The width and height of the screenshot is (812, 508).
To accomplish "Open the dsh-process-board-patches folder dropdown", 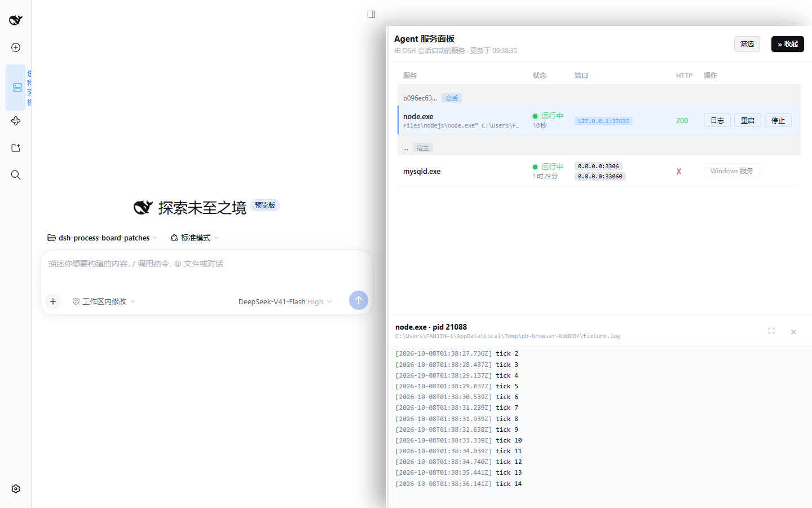I will coord(103,238).
